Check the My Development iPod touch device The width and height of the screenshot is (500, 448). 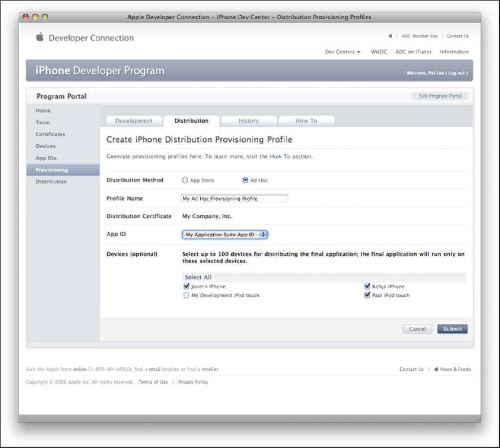[186, 295]
